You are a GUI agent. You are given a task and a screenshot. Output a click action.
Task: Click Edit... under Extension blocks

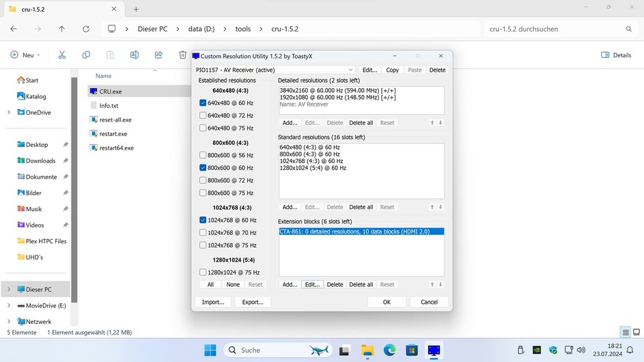coord(312,284)
